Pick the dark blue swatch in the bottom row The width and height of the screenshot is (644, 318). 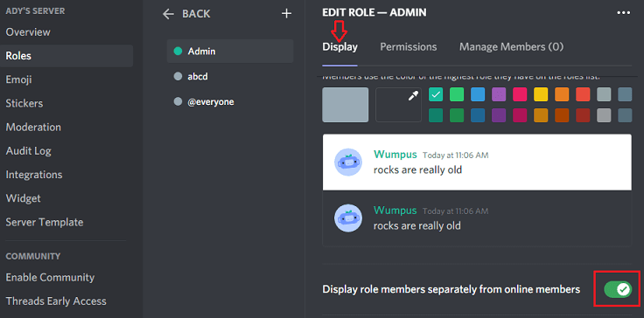[478, 115]
